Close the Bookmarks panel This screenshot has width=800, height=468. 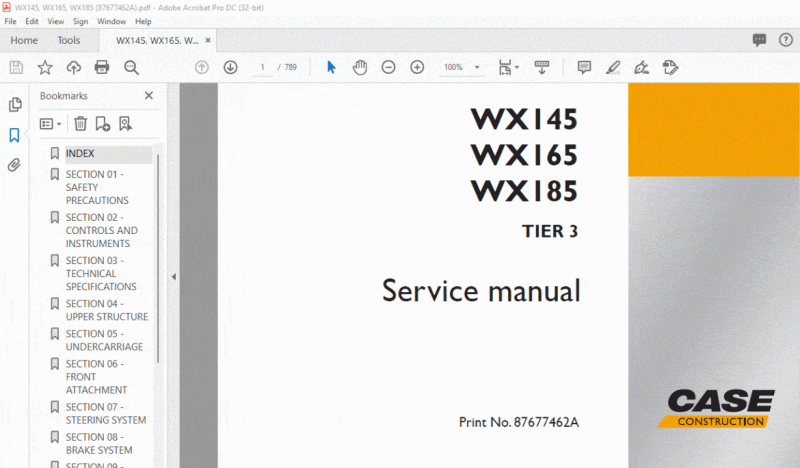point(148,95)
